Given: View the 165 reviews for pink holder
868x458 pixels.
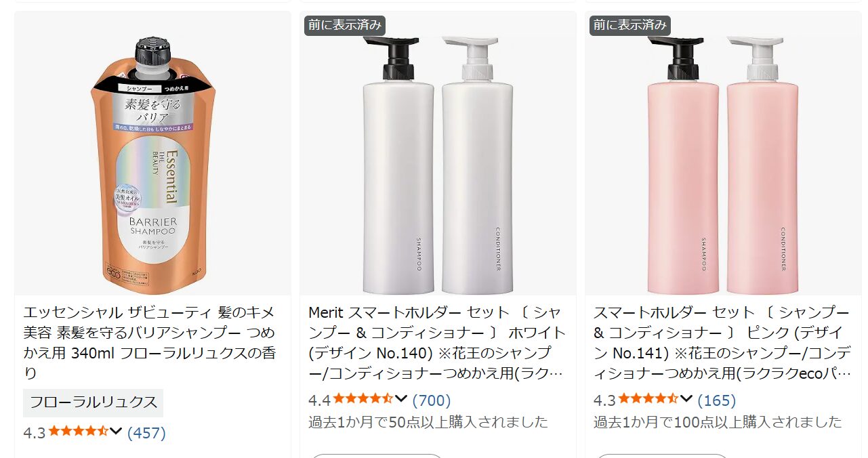Looking at the screenshot, I should [x=717, y=400].
